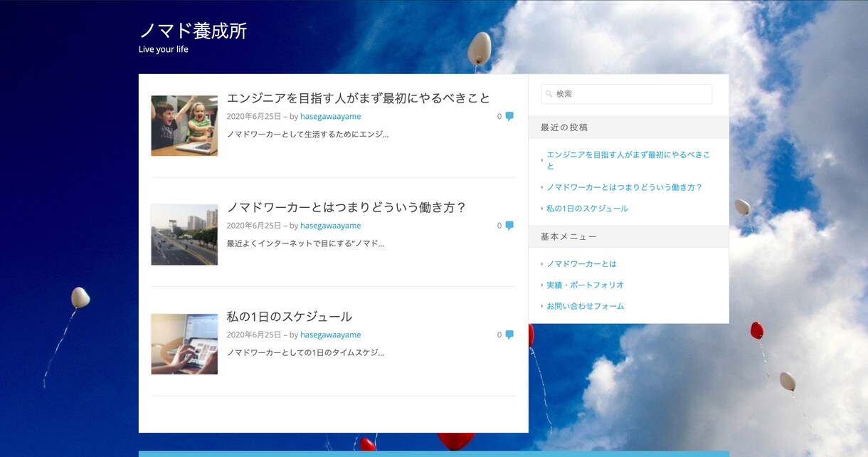
Task: Click excerpt ノマドワーカーとしての1日のタイムスケジ…
Action: coord(305,352)
